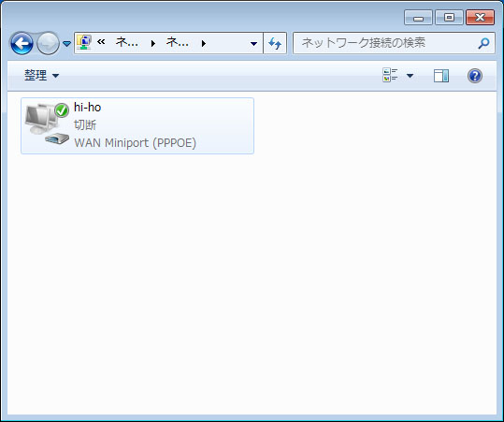504x422 pixels.
Task: Open the 整理 organize menu
Action: point(41,76)
